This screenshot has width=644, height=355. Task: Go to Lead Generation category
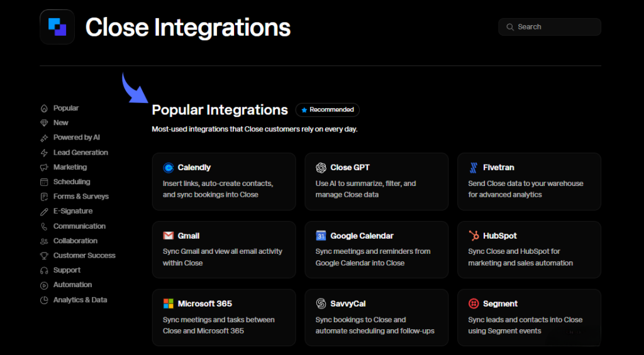click(x=80, y=153)
